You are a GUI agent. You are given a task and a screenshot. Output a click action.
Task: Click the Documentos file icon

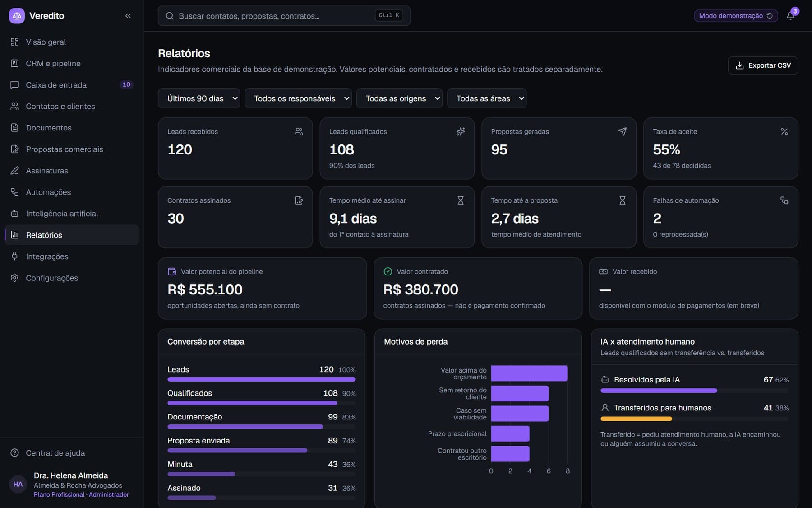15,128
